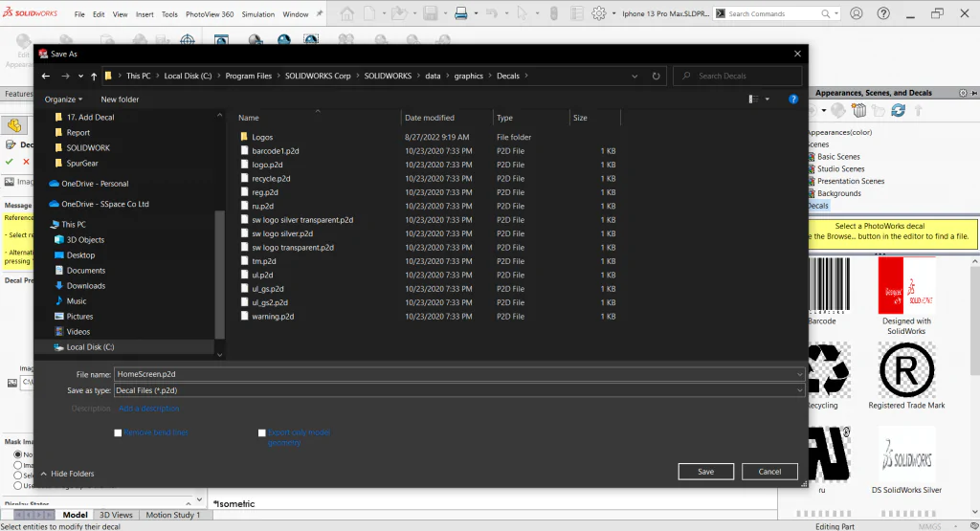Image resolution: width=980 pixels, height=531 pixels.
Task: Click Registered Trade Mark decal thumbnail
Action: [x=906, y=370]
